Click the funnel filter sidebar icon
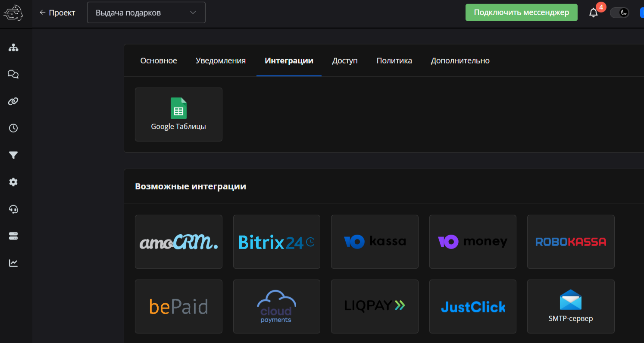 (13, 155)
